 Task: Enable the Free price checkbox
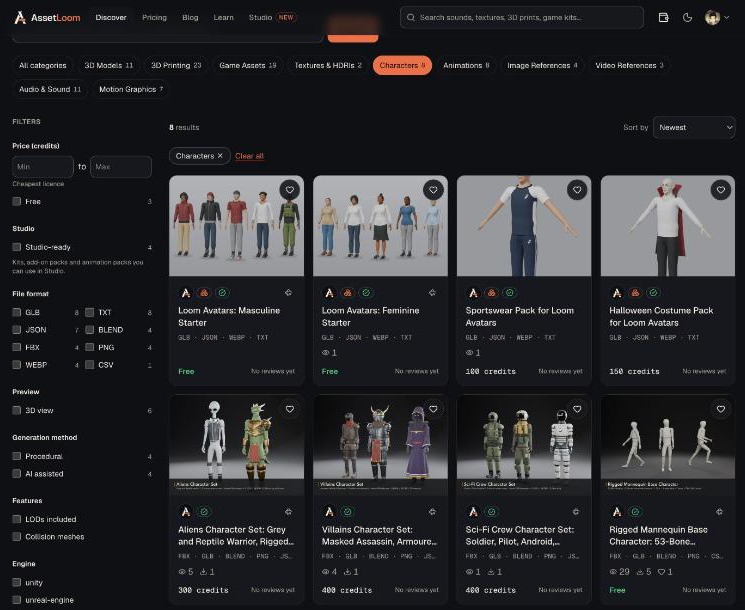17,201
